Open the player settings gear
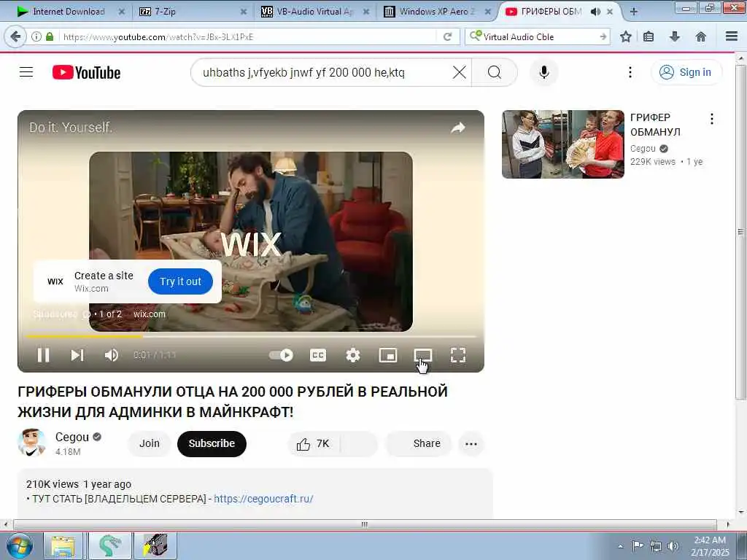 [352, 355]
